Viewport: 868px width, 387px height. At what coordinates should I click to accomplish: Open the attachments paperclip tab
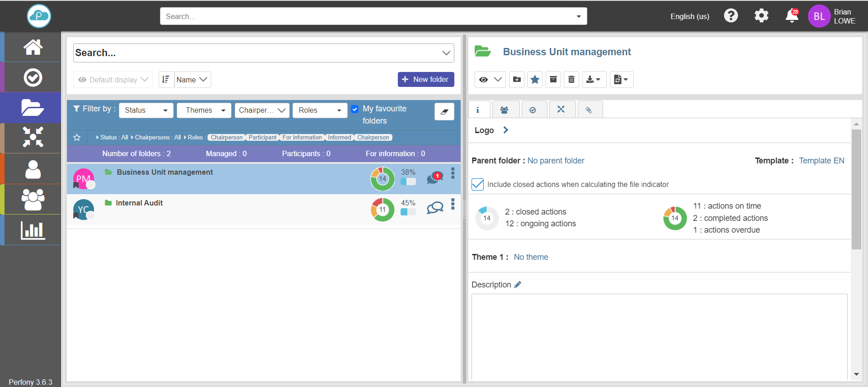point(589,110)
